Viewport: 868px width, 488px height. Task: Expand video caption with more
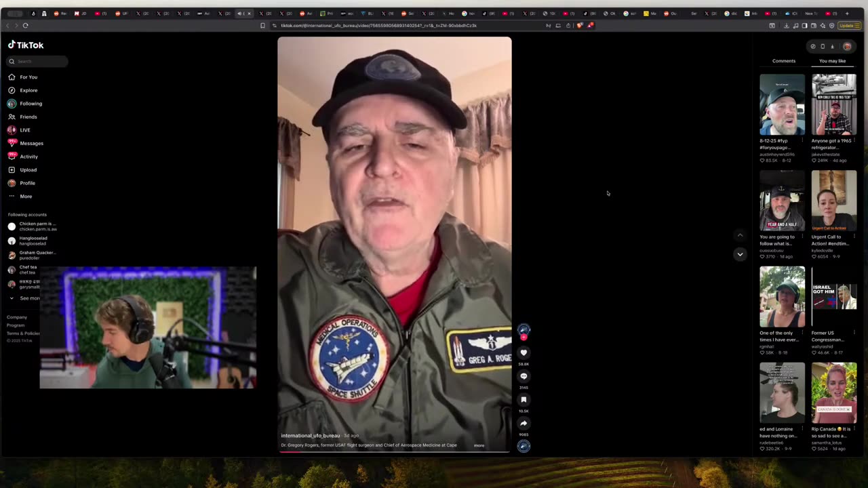479,445
